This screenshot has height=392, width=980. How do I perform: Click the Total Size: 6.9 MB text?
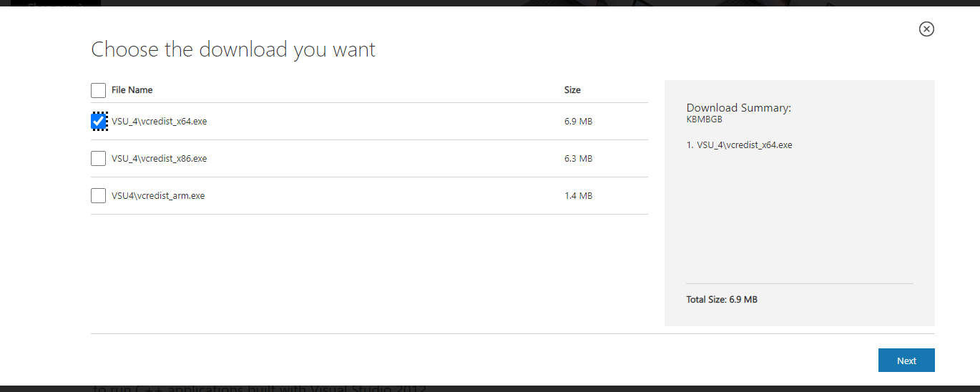722,300
